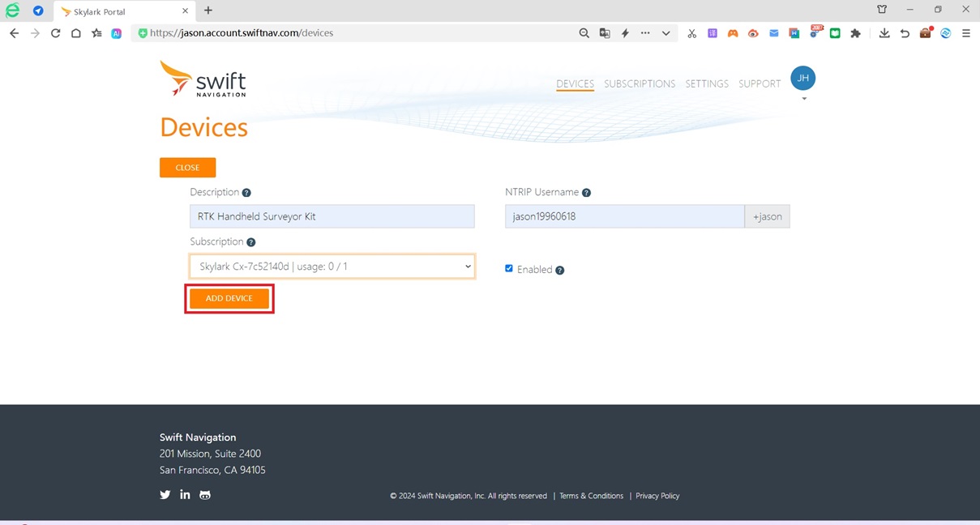Open the game controller extension
This screenshot has height=525, width=980.
point(733,33)
